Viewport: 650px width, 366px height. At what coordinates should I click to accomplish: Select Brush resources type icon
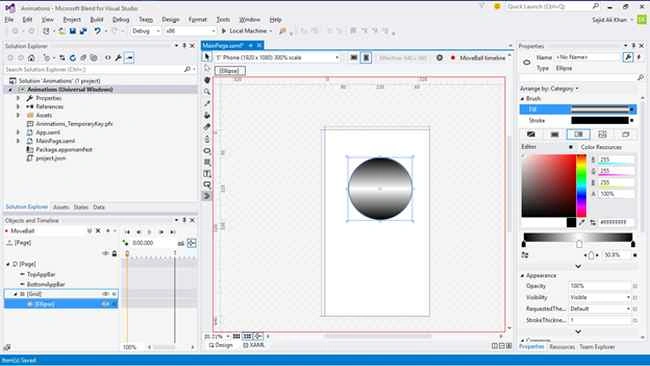coord(626,134)
